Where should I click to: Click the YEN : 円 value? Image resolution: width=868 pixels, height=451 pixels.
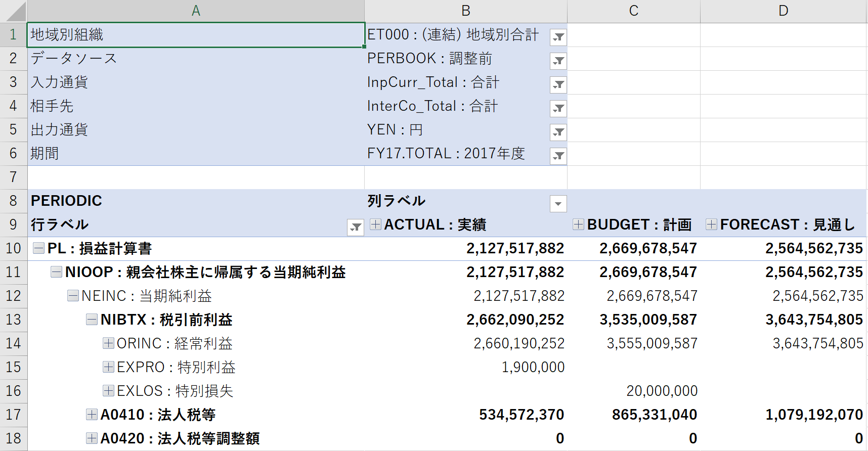click(395, 130)
